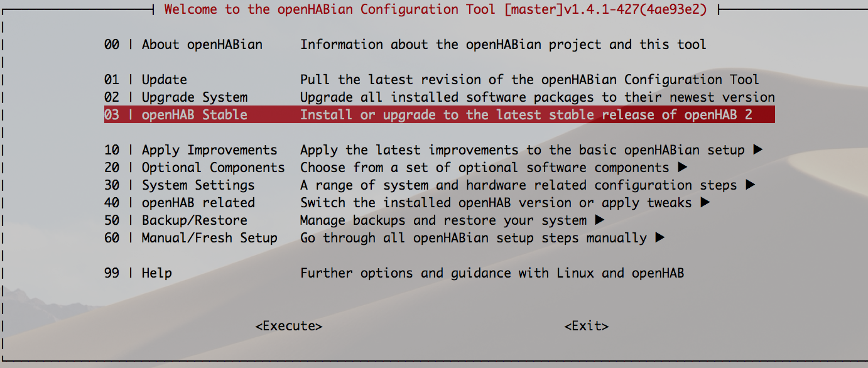Click the arrow after optional software components
868x368 pixels.
tap(683, 168)
